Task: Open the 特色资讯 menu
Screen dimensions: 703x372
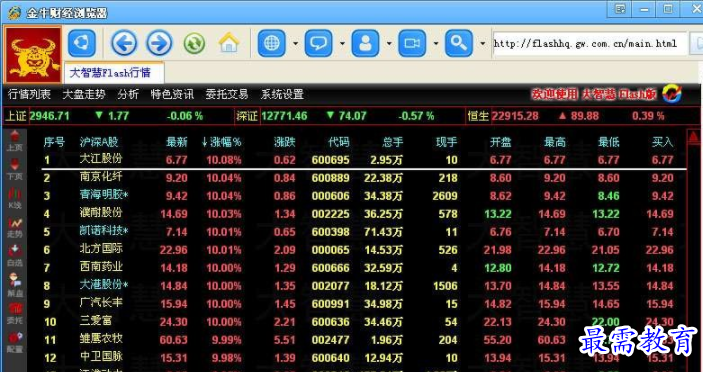Action: [172, 94]
